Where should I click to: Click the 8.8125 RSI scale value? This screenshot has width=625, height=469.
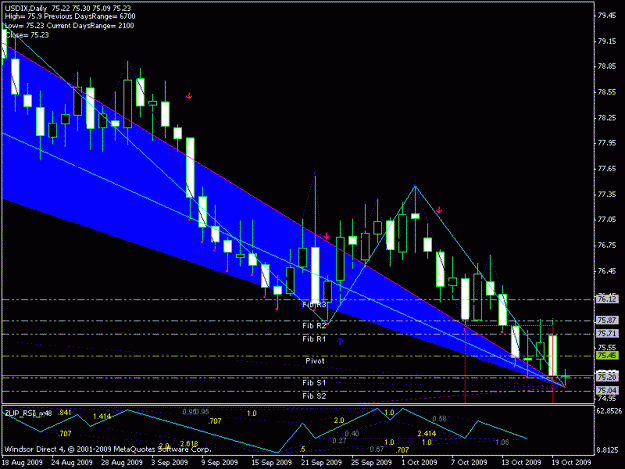coord(607,451)
